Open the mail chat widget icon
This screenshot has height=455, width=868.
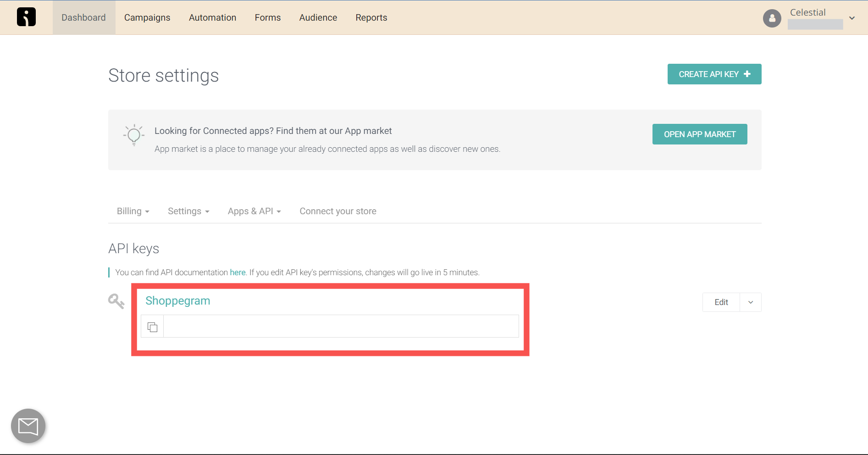(28, 426)
